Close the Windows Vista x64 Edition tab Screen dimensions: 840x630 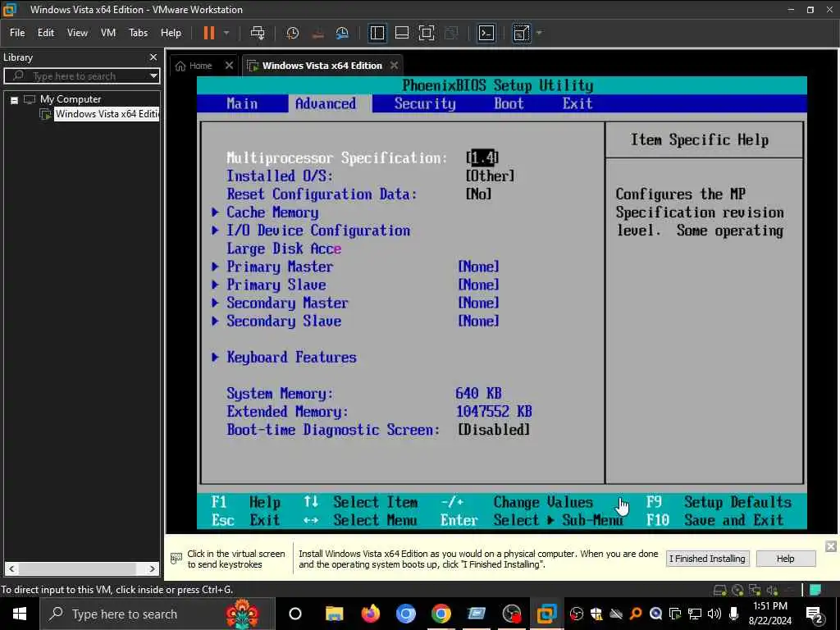[395, 66]
